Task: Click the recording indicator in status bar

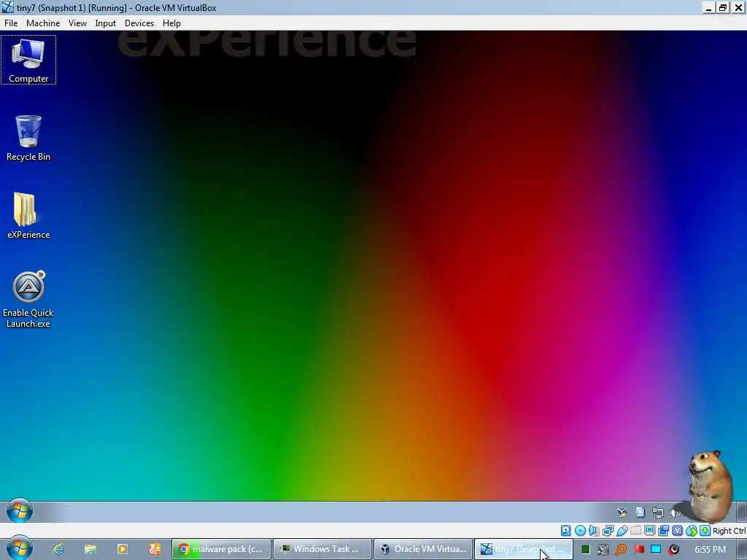Action: click(x=663, y=531)
